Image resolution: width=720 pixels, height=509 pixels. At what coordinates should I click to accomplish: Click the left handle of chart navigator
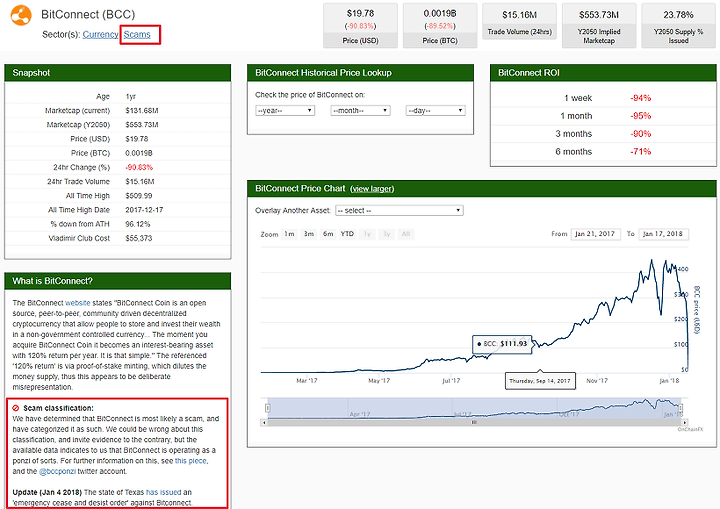(x=268, y=408)
